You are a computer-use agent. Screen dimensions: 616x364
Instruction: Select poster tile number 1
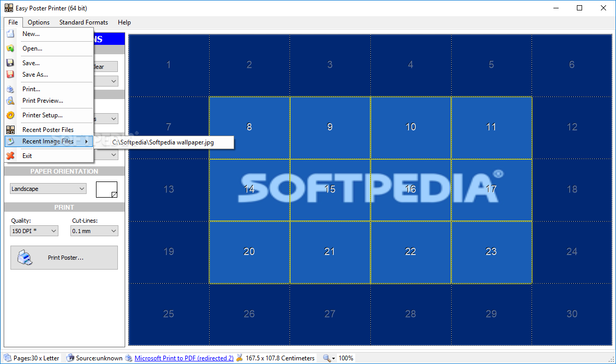pyautogui.click(x=168, y=65)
